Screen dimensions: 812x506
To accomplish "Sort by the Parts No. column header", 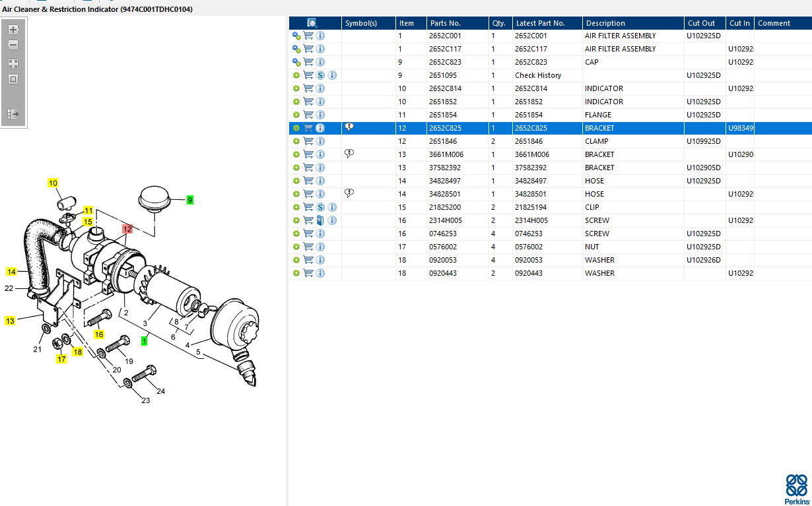I will [x=457, y=23].
